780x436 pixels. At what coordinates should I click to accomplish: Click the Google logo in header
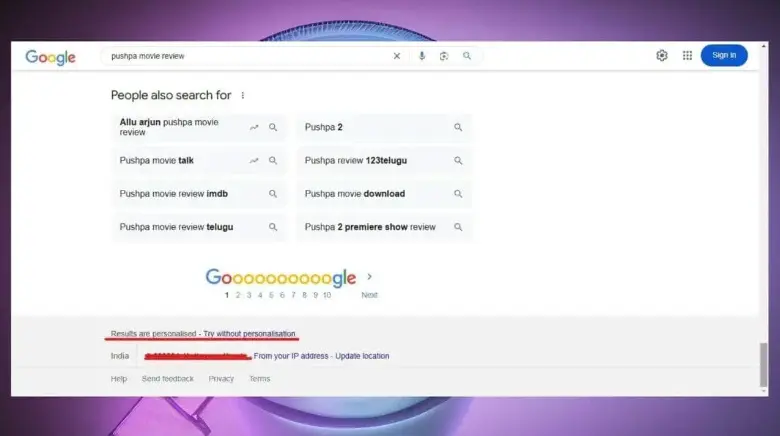click(50, 57)
